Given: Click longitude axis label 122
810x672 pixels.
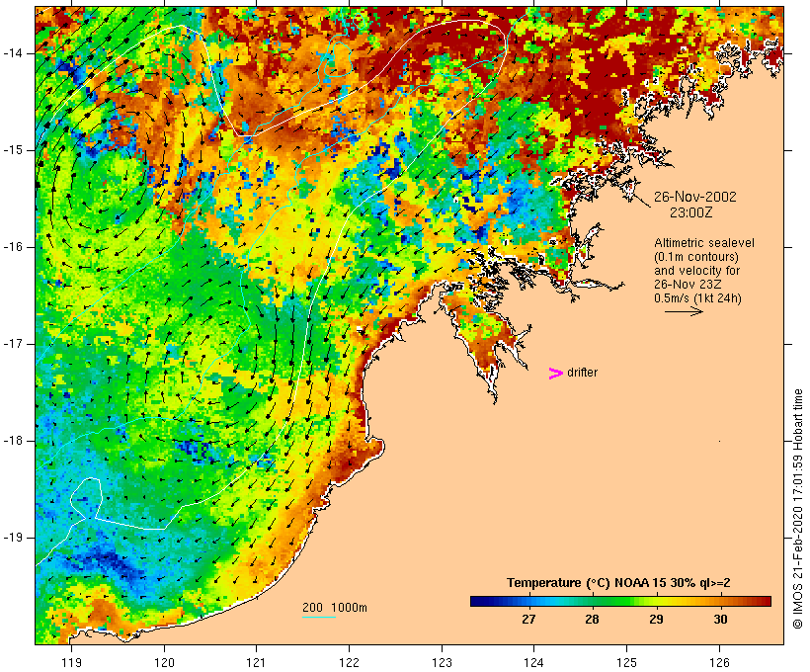Looking at the screenshot, I should [x=350, y=663].
